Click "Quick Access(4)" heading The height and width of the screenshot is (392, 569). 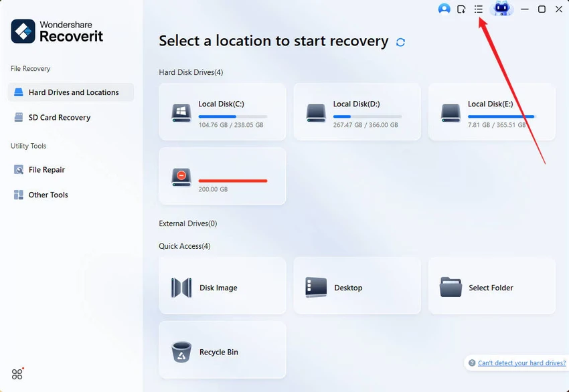point(184,246)
